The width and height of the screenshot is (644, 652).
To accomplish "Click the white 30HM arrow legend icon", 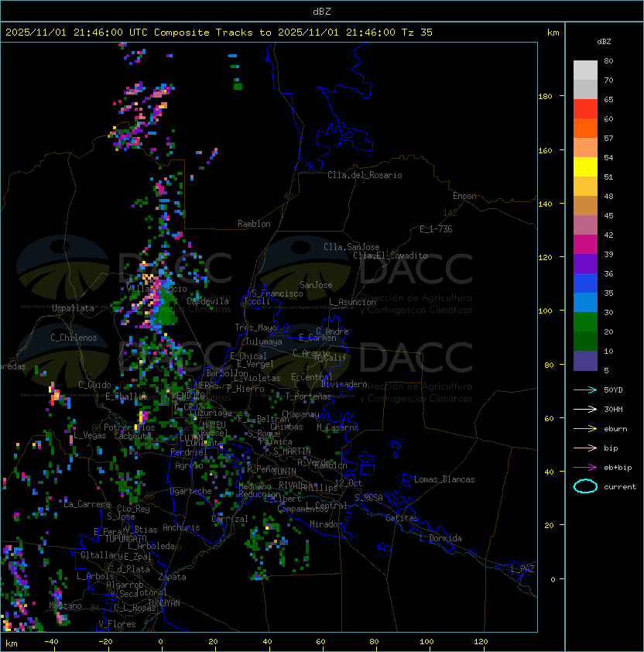I will [585, 410].
